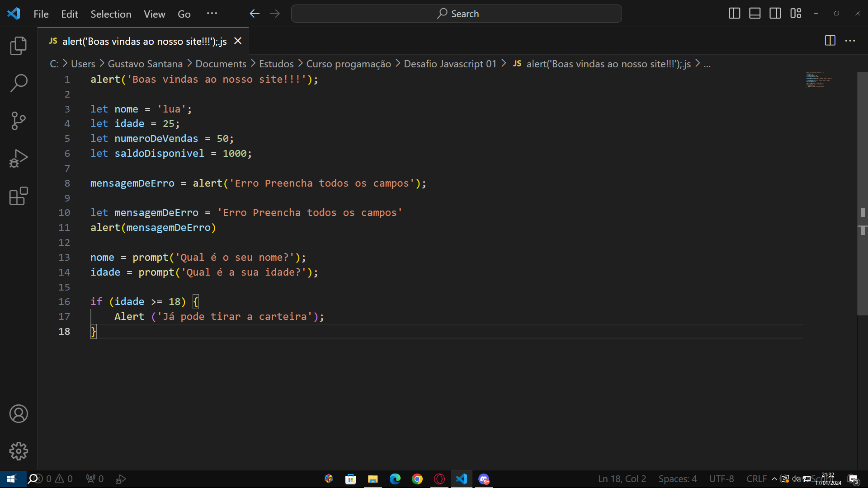
Task: Go back with the left arrow
Action: click(255, 14)
